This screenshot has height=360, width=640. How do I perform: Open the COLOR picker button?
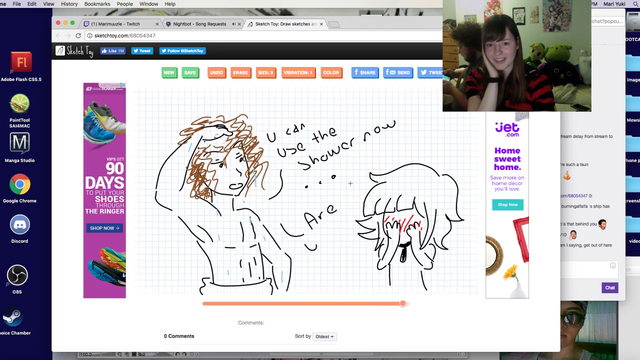pos(331,73)
